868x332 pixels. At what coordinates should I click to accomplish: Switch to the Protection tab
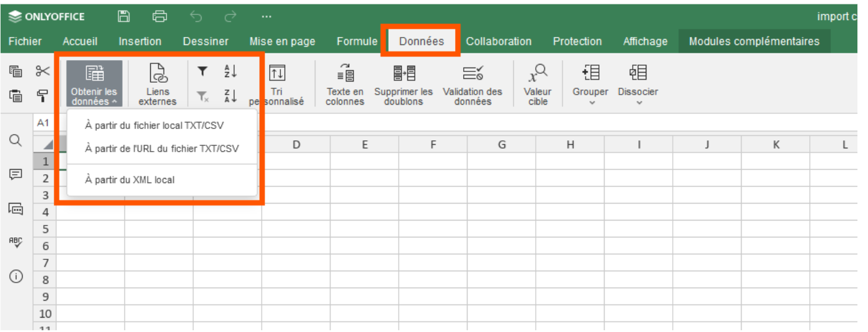pyautogui.click(x=578, y=41)
